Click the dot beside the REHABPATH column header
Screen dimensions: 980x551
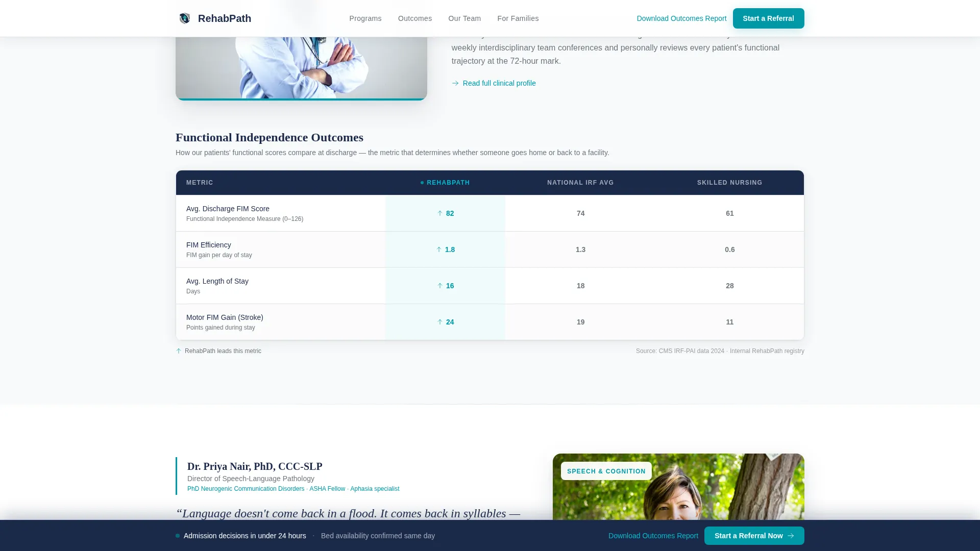click(x=422, y=183)
